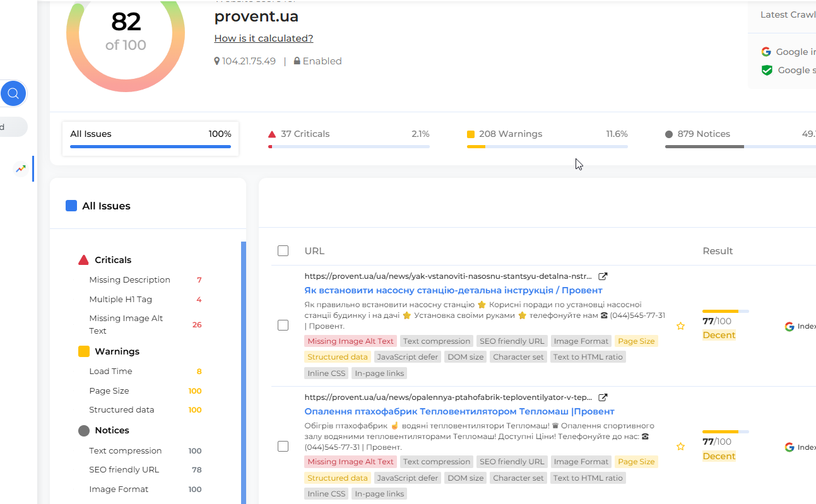
Task: Click Text to HTML ratio tag in first result
Action: pos(588,357)
